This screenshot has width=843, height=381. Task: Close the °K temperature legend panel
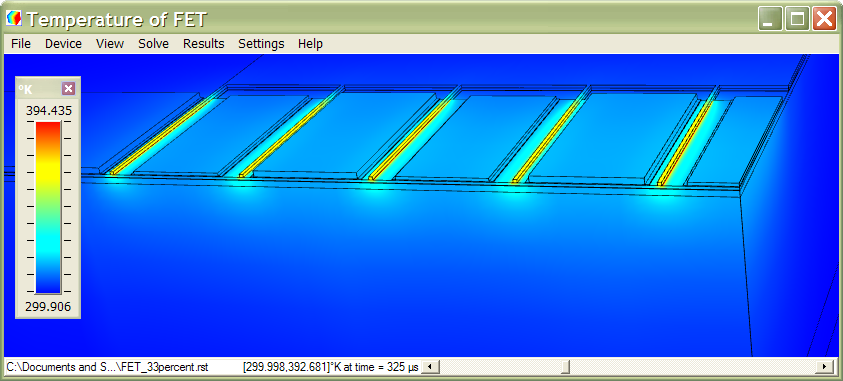pos(68,89)
